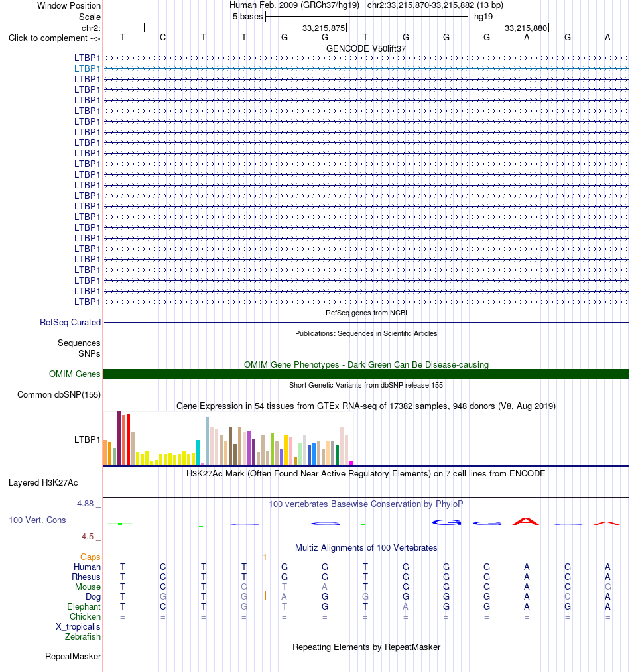Click the orange '1' gap count marker
This screenshot has height=672, width=630.
pos(265,557)
